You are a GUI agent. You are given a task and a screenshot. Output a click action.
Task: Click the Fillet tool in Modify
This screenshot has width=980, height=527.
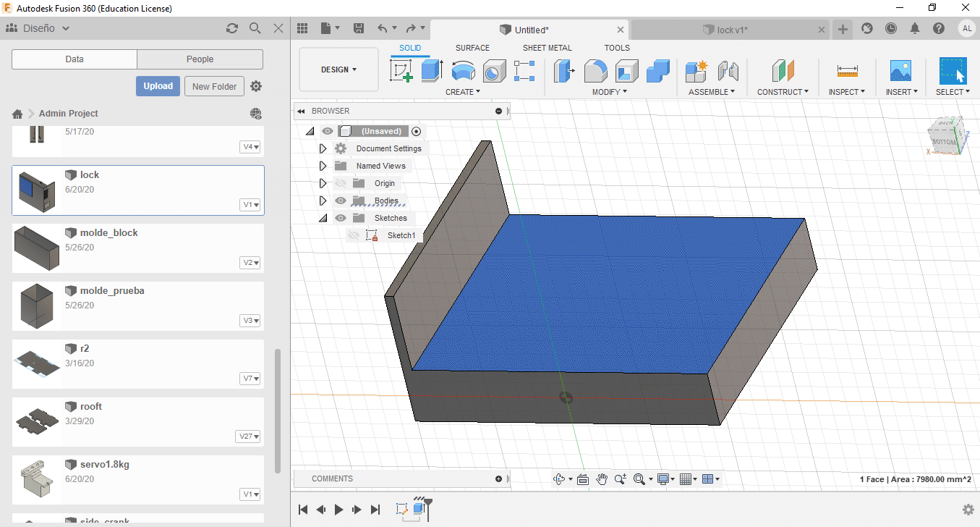(595, 71)
